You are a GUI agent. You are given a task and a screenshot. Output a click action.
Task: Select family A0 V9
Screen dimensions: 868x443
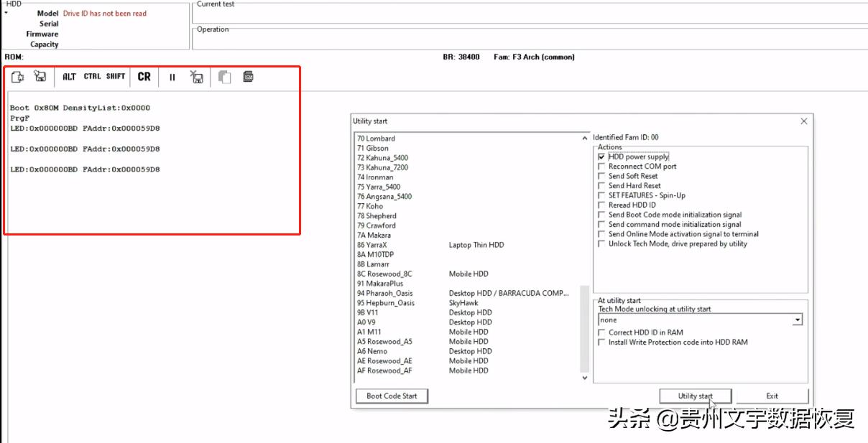[468, 322]
